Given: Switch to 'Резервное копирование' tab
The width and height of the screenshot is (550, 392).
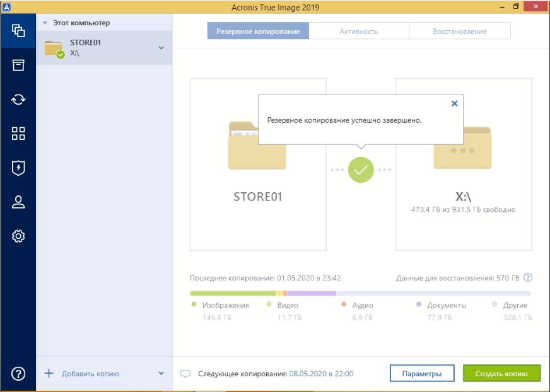Looking at the screenshot, I should [x=258, y=32].
